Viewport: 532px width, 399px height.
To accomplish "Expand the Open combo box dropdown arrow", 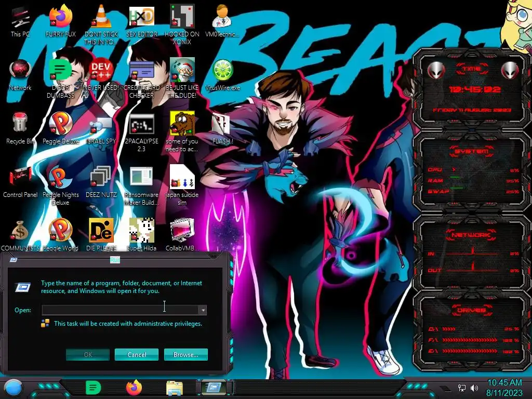I will click(x=203, y=310).
